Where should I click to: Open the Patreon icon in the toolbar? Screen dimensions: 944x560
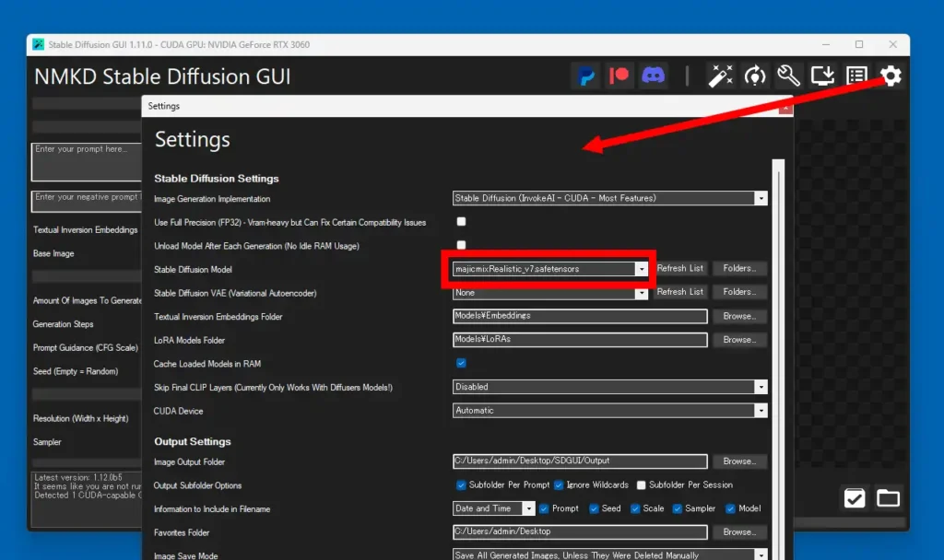[x=619, y=76]
